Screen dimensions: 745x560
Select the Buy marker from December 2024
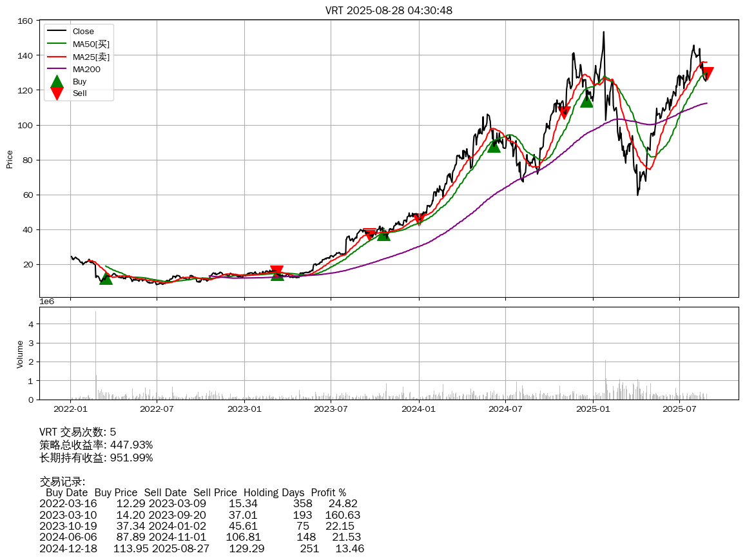tap(586, 101)
